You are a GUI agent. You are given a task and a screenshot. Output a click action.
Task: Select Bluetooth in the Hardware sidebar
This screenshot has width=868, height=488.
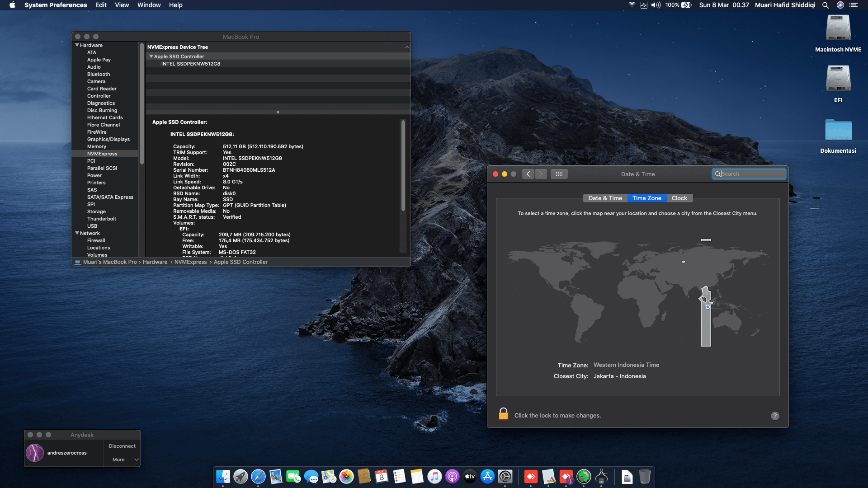(x=99, y=74)
